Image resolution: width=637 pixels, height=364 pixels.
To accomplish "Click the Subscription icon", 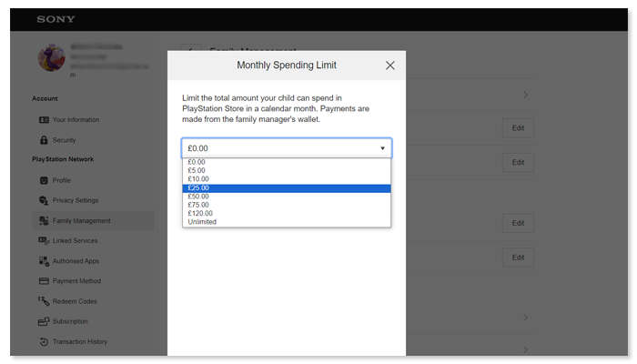I will tap(44, 321).
